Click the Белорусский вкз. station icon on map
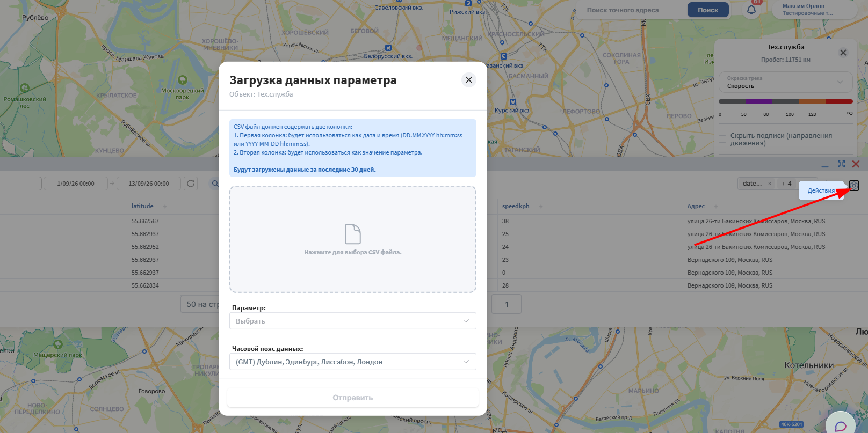 388,48
